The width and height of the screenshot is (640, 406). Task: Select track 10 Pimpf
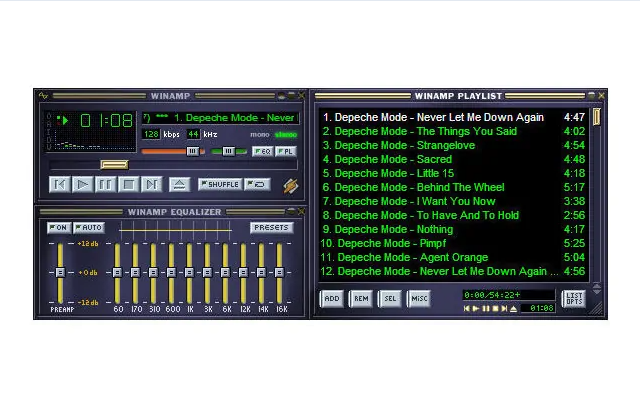click(x=453, y=243)
